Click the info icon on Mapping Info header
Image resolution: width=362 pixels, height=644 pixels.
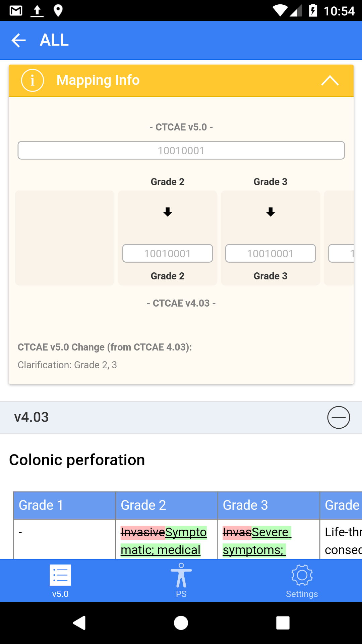(x=33, y=80)
